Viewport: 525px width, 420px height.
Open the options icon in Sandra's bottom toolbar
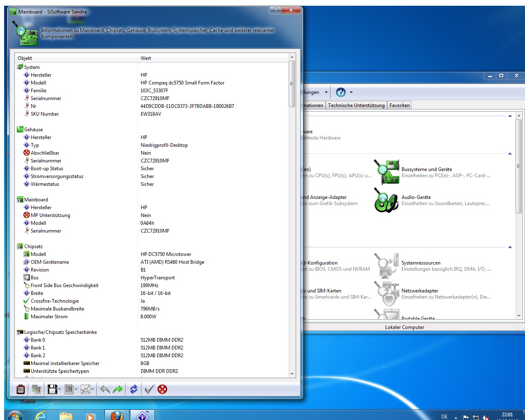(21, 389)
